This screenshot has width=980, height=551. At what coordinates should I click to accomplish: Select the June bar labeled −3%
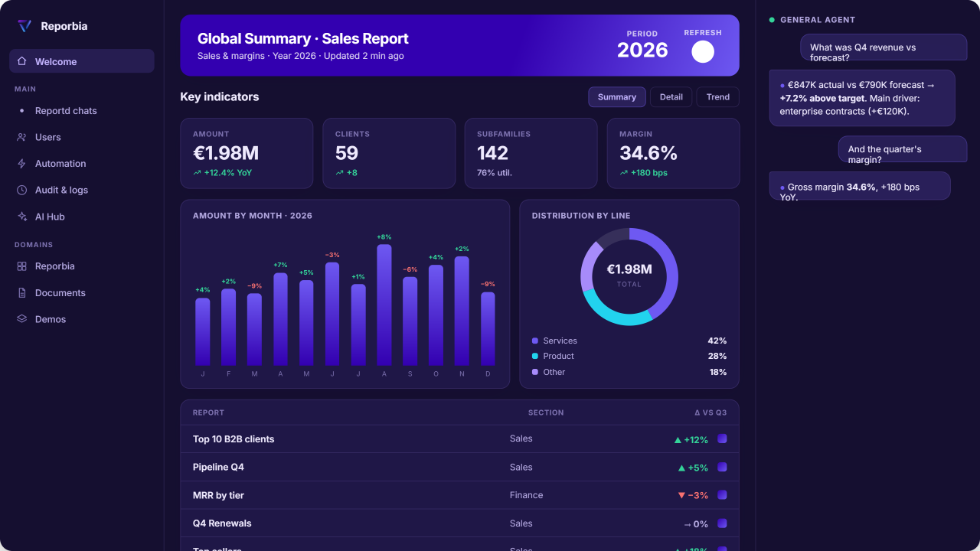332,314
